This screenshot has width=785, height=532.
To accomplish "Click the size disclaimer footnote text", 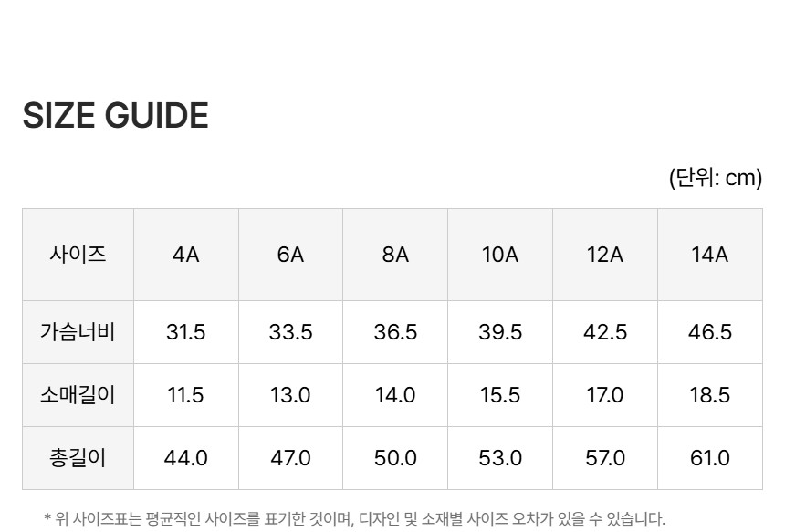I will click(x=354, y=519).
